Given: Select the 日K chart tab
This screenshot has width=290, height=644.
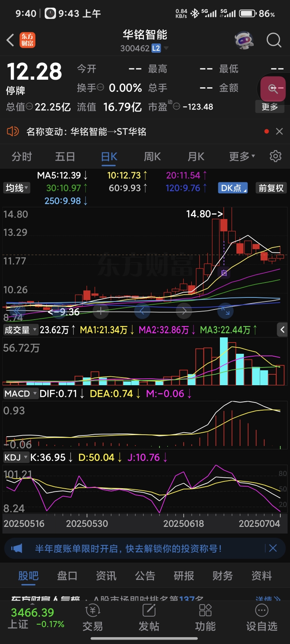Looking at the screenshot, I should (x=109, y=156).
